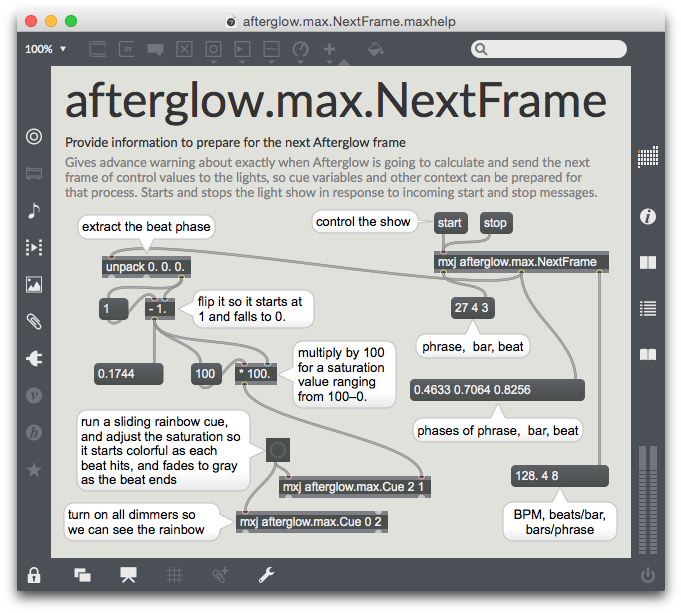Click the 'flip it so it starts at' comment

(x=253, y=309)
